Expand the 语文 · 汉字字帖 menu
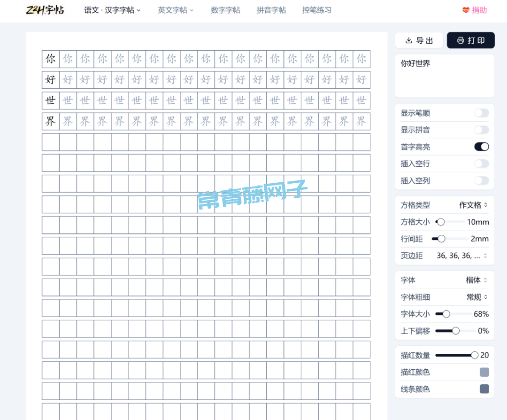The height and width of the screenshot is (420, 507). [x=112, y=10]
